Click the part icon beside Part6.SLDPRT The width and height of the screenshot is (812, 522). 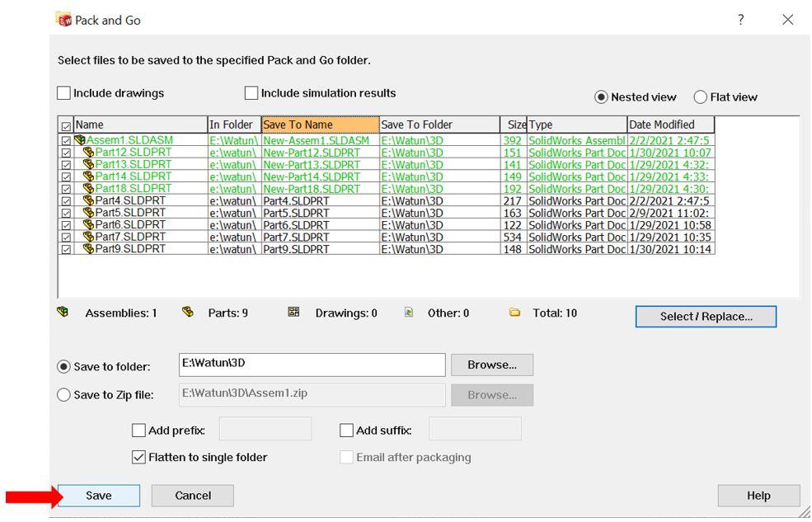pos(88,224)
